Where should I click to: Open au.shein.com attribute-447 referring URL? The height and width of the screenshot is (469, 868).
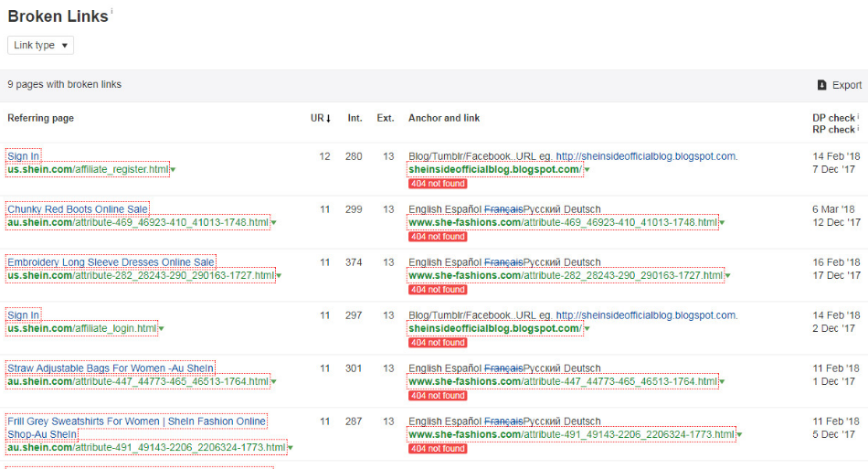(138, 382)
